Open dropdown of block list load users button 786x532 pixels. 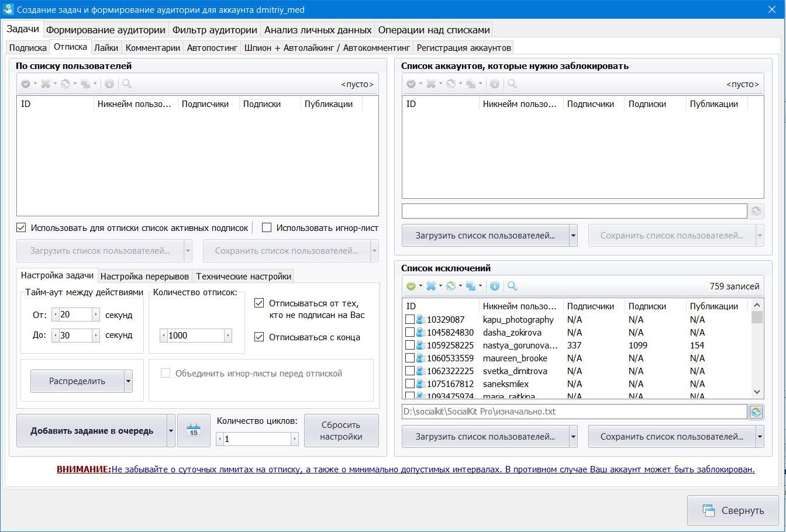(x=573, y=236)
